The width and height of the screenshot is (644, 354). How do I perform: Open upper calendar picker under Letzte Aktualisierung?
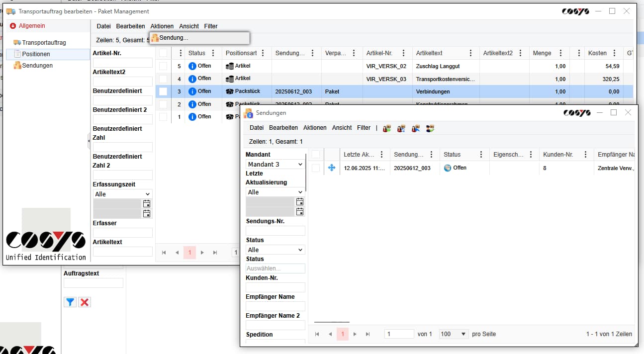click(300, 202)
